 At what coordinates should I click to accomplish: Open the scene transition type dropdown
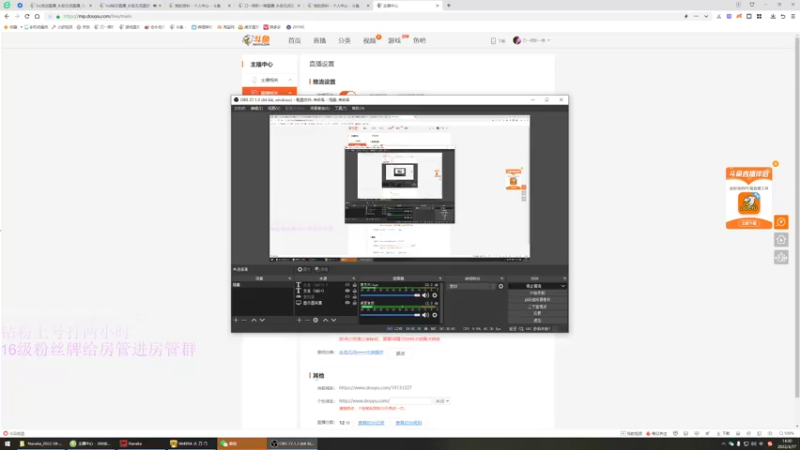pos(471,286)
